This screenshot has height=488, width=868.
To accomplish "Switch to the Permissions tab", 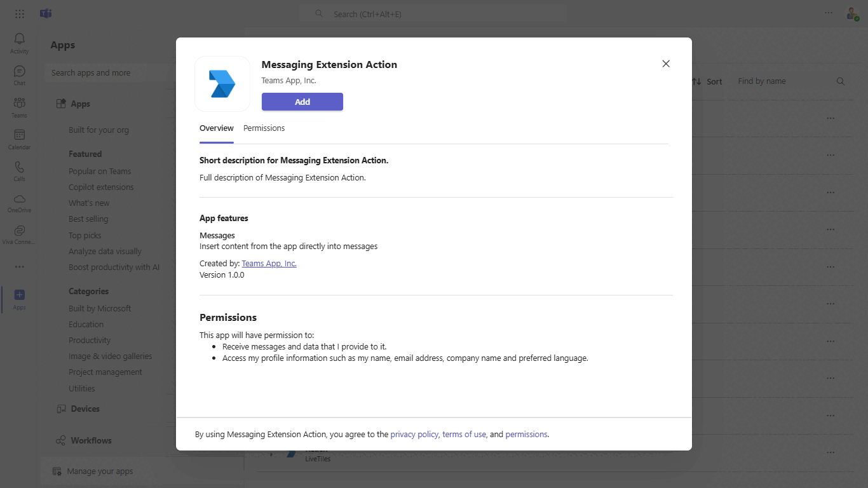I will (x=264, y=128).
